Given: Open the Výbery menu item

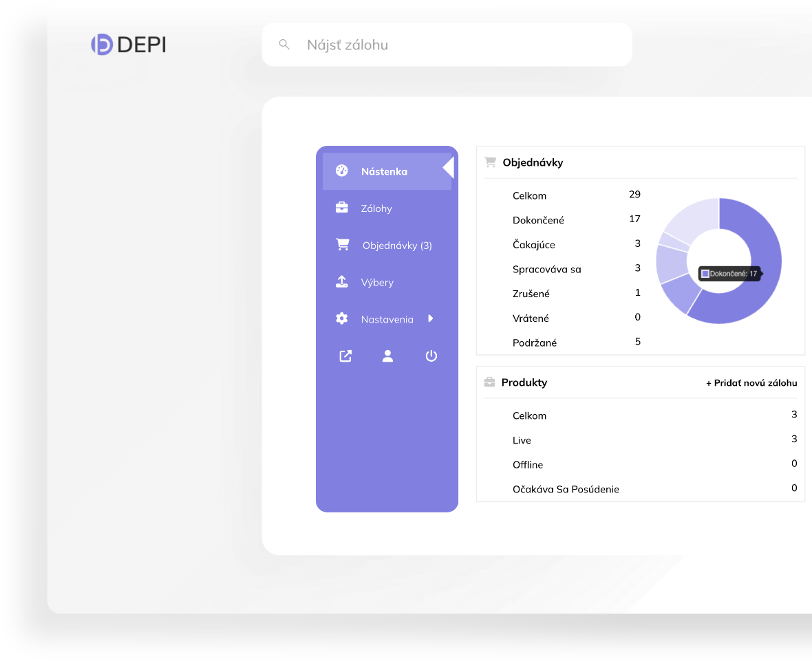Looking at the screenshot, I should [x=387, y=282].
